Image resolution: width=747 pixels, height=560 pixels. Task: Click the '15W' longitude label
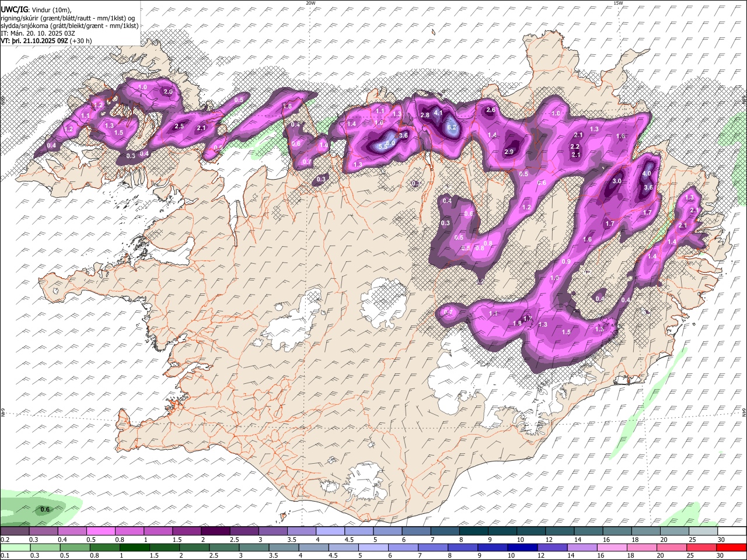tap(618, 3)
